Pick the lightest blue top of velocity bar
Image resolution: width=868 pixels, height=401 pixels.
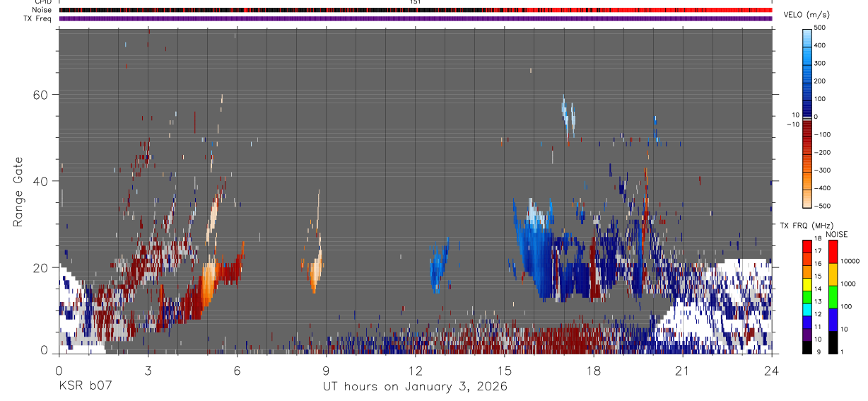coord(807,33)
